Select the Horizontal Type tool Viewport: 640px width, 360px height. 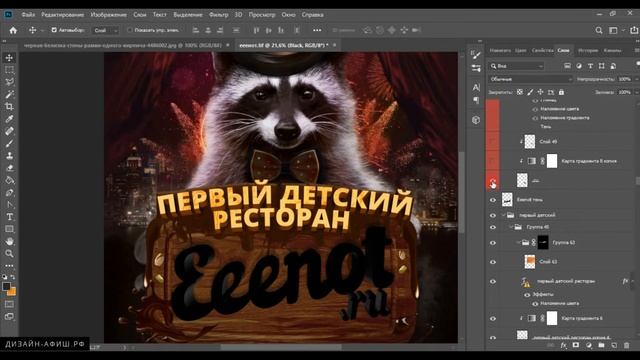(x=9, y=217)
